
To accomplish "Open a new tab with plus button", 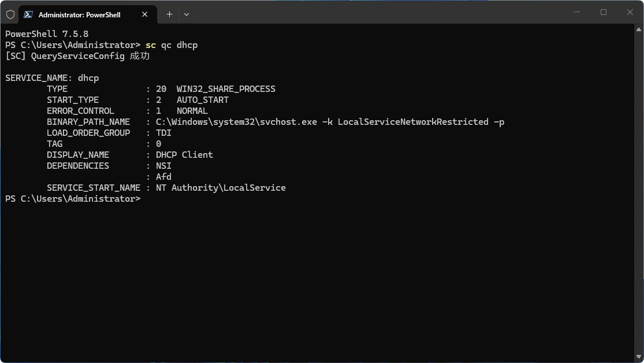I will 169,14.
